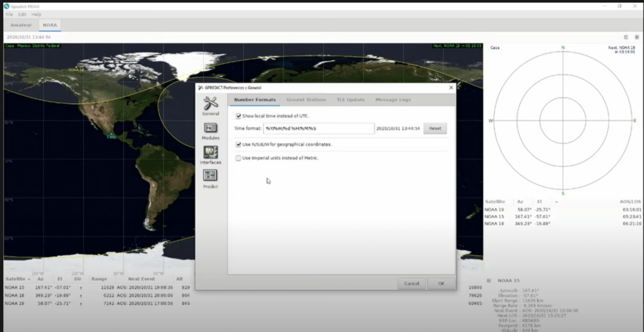
Task: Switch to the TLE Update tab
Action: click(x=350, y=100)
